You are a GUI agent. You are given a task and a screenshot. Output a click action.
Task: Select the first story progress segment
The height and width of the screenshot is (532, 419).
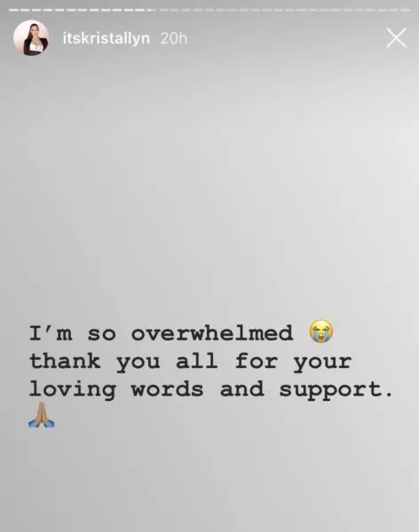pos(14,10)
